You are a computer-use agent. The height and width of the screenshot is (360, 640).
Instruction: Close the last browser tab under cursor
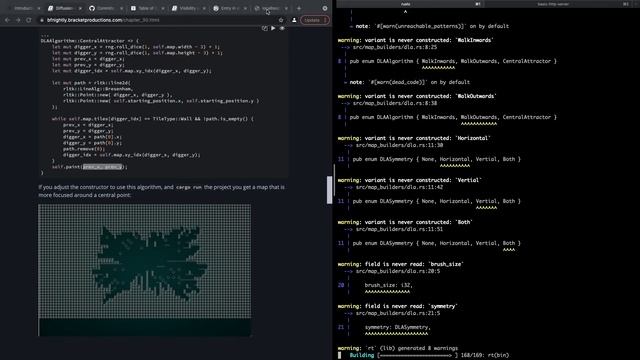click(286, 8)
